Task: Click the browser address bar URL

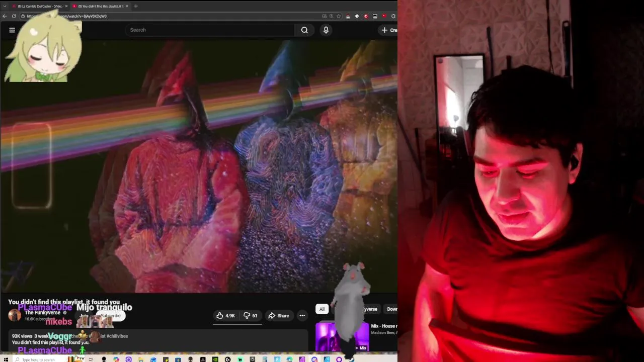Action: click(66, 16)
